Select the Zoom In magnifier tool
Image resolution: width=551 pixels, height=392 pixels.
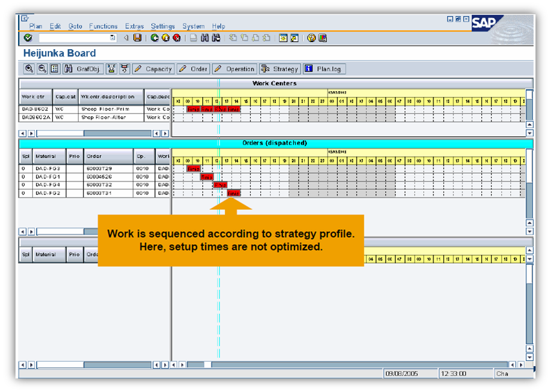(x=29, y=68)
